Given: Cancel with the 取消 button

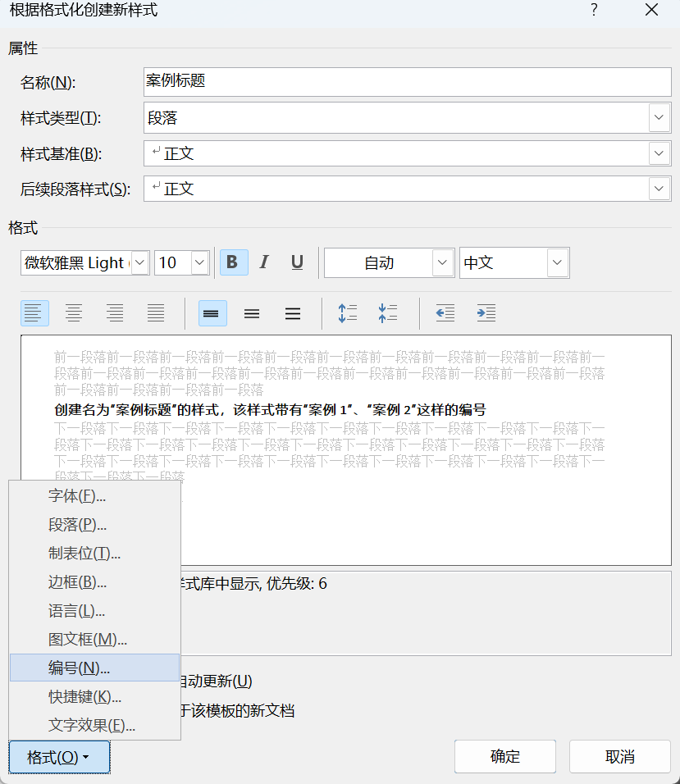Looking at the screenshot, I should 620,756.
